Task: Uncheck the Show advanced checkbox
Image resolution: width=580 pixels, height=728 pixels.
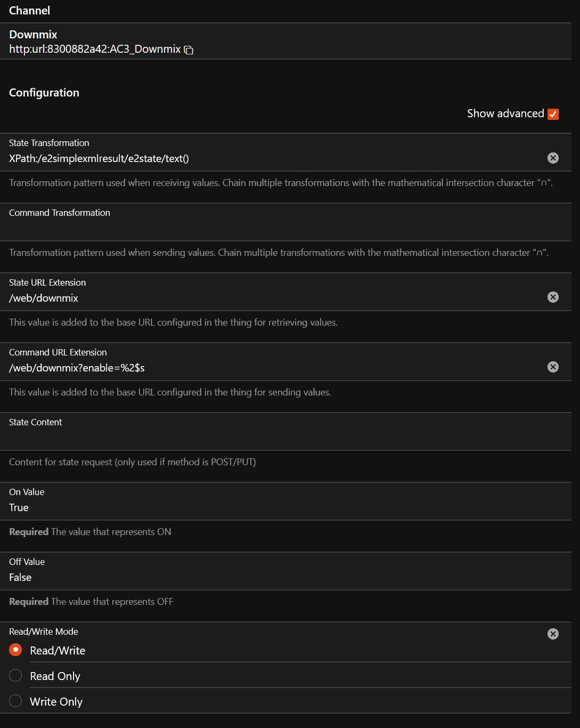Action: coord(553,114)
